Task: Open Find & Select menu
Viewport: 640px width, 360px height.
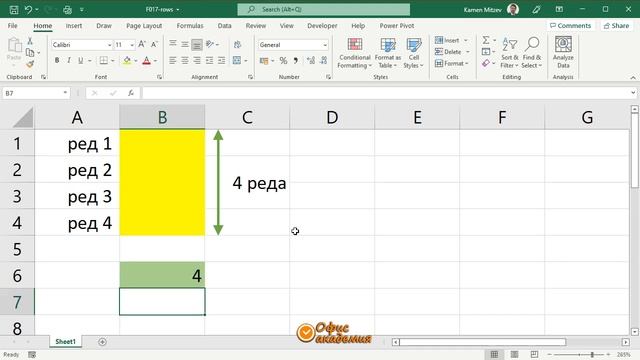Action: click(x=532, y=53)
